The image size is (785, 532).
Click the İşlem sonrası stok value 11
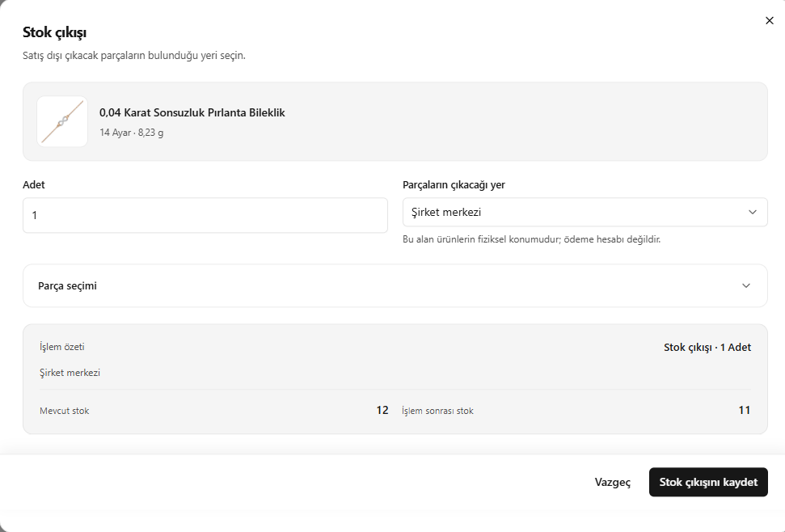click(x=745, y=411)
